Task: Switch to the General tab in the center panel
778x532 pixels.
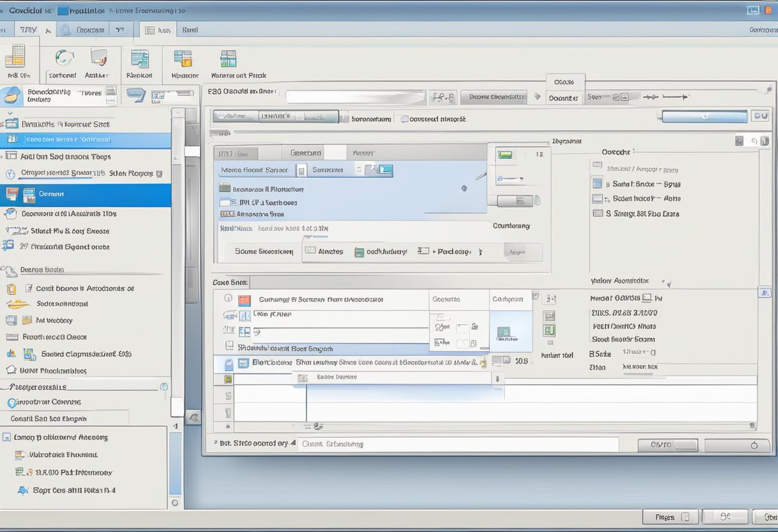Action: 306,153
